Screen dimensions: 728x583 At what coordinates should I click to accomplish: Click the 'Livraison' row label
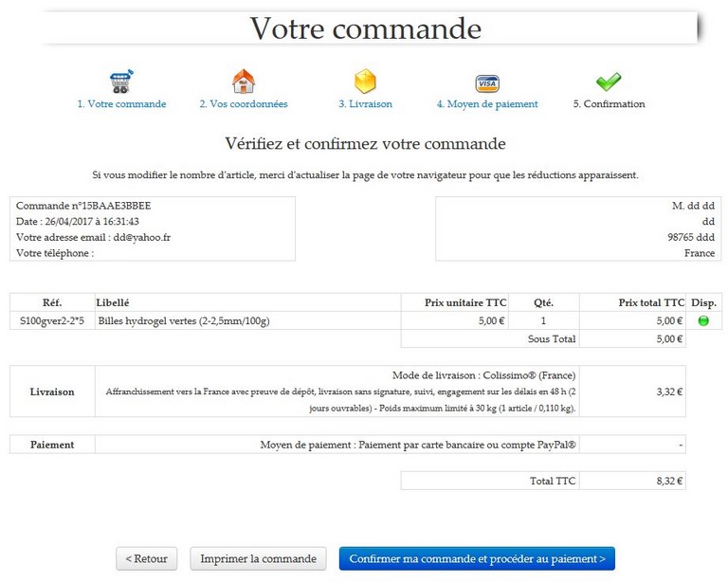[52, 392]
